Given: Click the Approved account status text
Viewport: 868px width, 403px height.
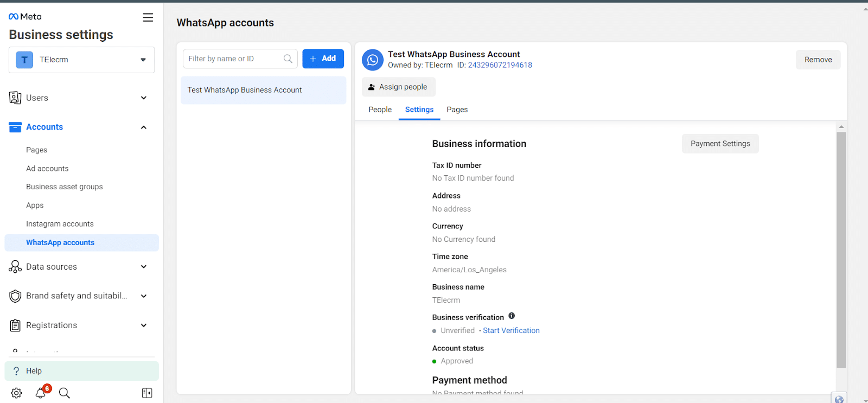Looking at the screenshot, I should 457,361.
